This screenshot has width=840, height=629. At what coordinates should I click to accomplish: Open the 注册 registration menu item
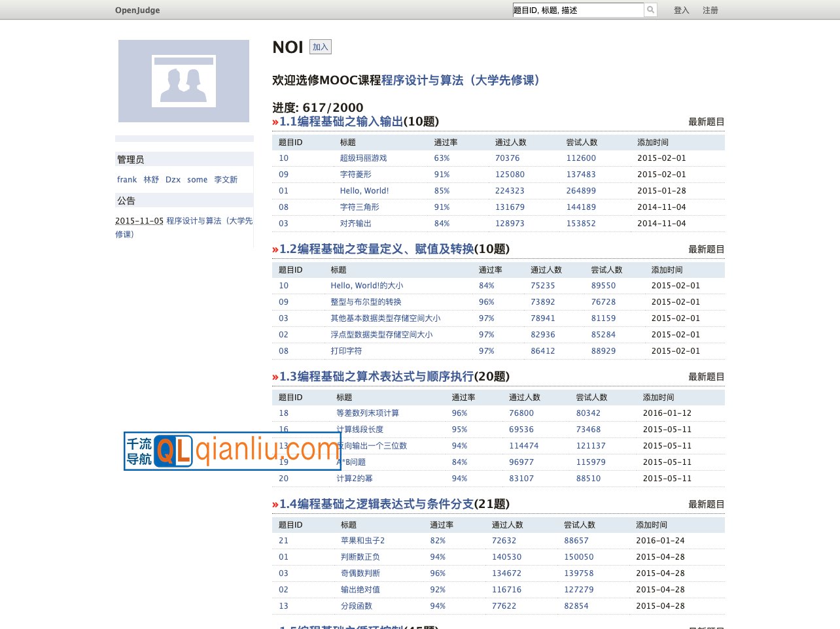[710, 10]
